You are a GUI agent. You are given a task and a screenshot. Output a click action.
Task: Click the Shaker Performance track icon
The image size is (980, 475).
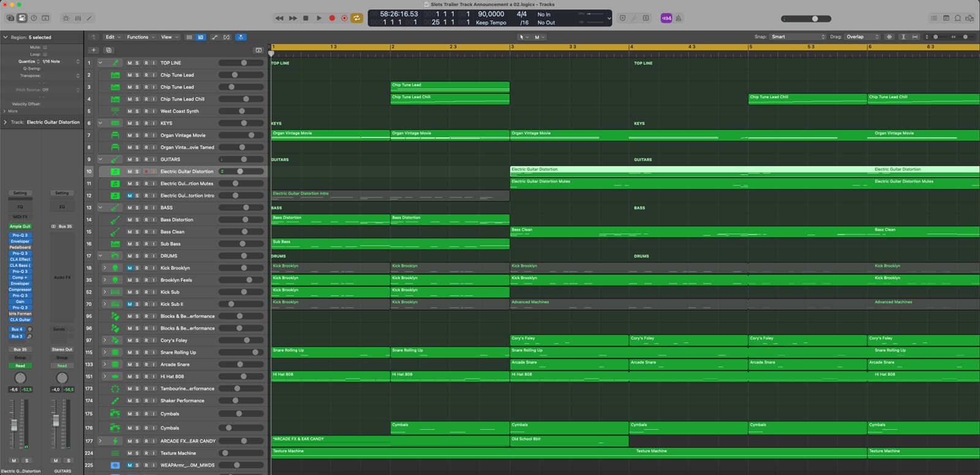(115, 401)
